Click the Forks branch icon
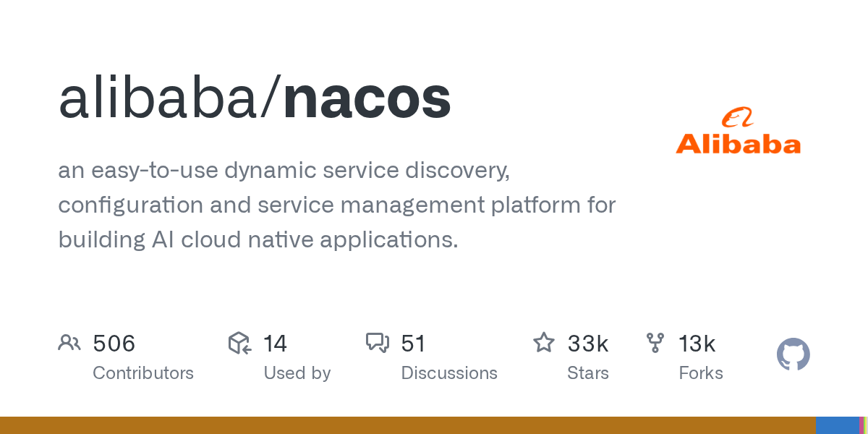This screenshot has width=868, height=434. click(655, 343)
